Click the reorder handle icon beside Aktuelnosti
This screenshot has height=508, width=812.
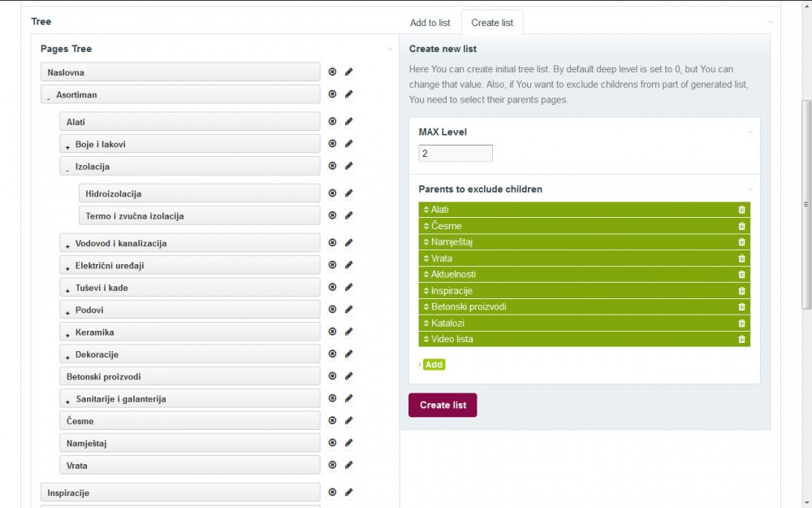click(425, 274)
